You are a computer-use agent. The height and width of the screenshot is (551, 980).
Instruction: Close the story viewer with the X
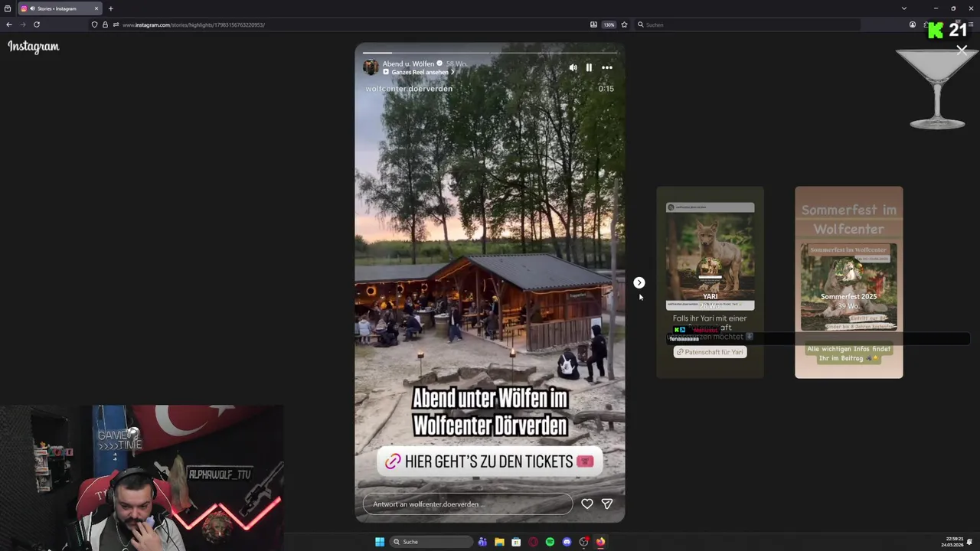click(x=962, y=50)
